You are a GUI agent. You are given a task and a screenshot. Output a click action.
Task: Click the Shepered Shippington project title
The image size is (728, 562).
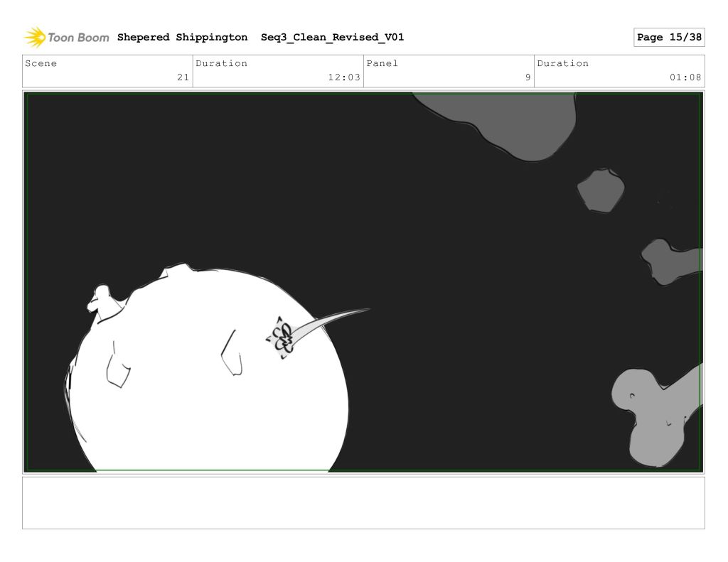point(182,38)
